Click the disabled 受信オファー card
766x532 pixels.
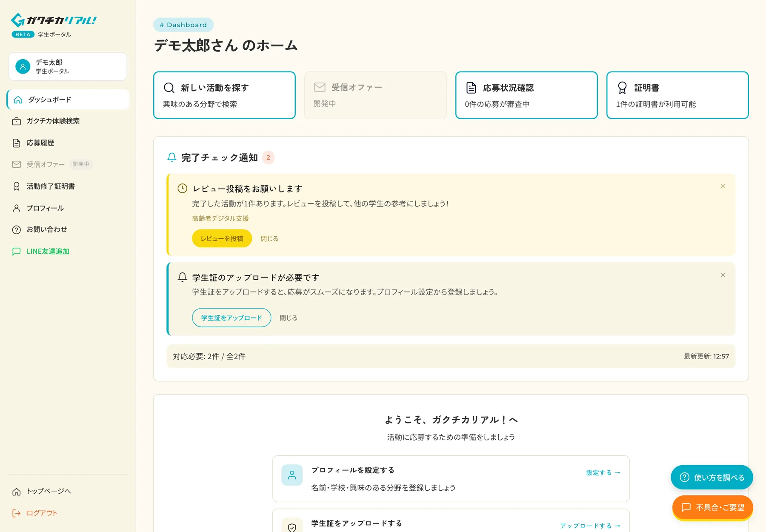click(x=375, y=95)
